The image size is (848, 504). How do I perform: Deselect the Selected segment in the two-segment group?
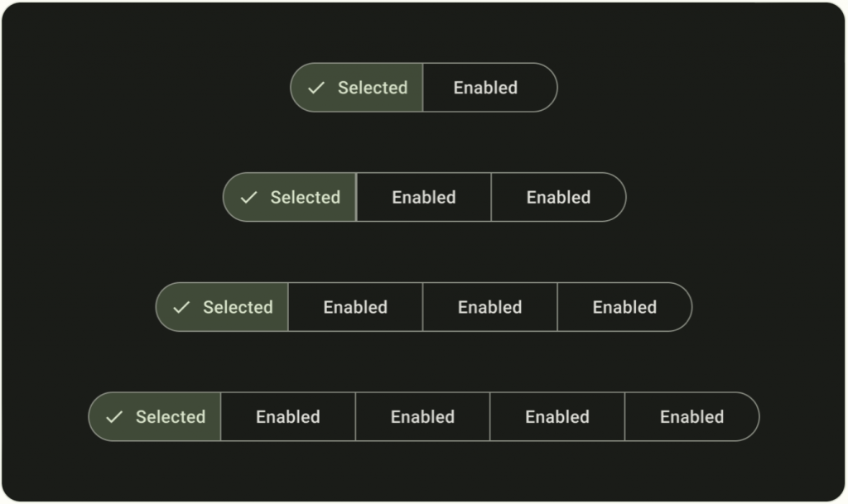pyautogui.click(x=372, y=88)
